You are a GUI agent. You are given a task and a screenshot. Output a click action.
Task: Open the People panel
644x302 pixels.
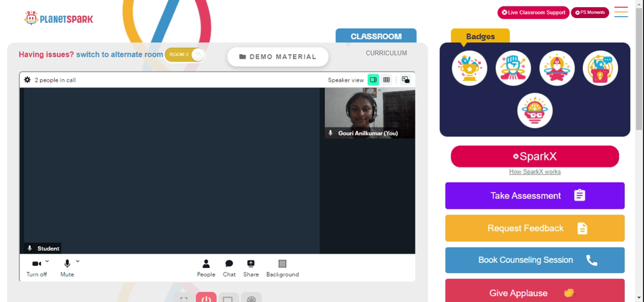206,269
